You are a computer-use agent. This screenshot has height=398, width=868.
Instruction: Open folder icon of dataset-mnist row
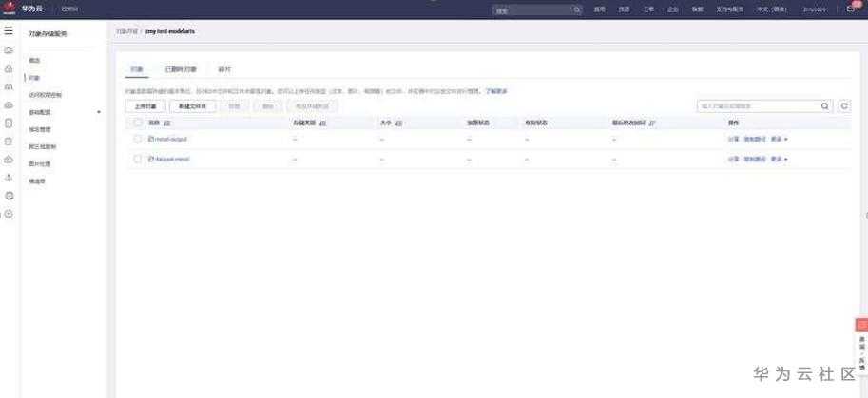(x=150, y=160)
